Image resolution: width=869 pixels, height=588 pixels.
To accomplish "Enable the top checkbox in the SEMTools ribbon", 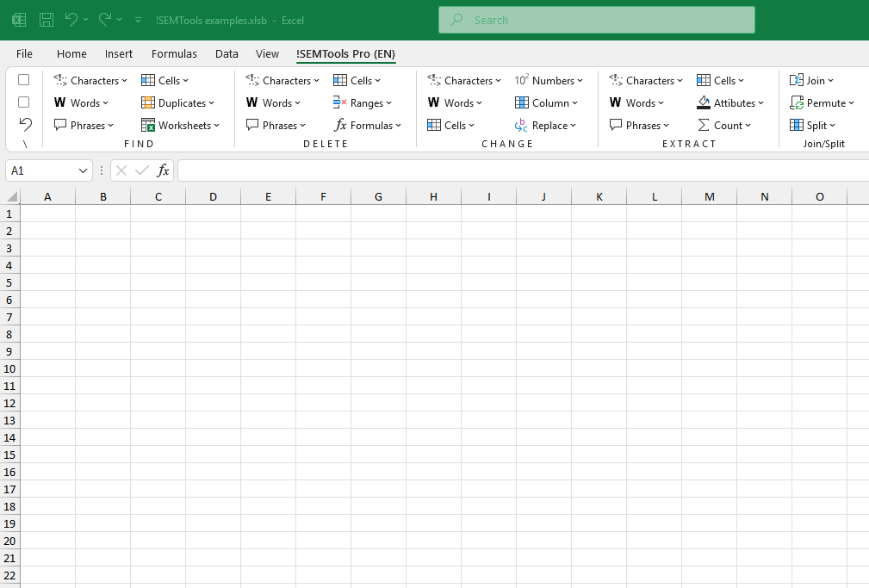I will [23, 79].
